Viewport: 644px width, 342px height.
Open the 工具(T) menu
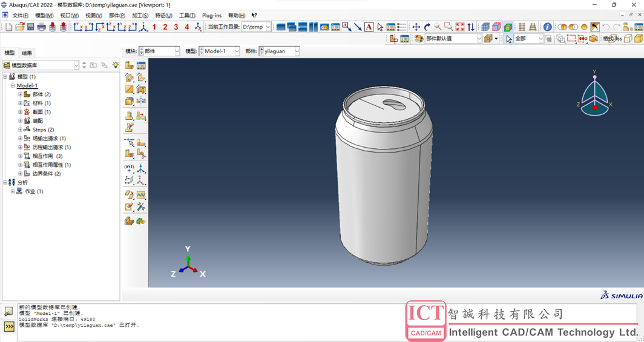187,16
